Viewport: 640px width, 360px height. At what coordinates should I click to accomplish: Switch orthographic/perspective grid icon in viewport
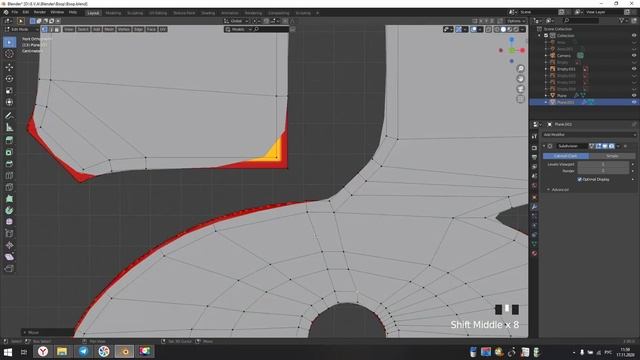point(520,99)
